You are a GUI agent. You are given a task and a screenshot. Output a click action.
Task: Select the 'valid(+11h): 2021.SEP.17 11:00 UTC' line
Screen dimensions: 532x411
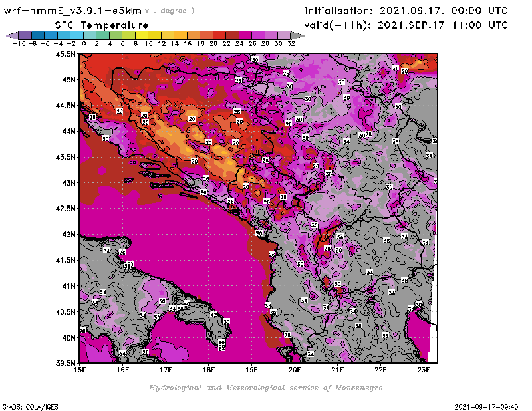tap(406, 25)
